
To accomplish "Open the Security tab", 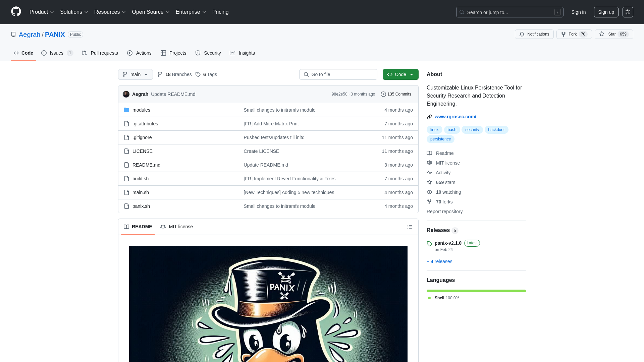I will (208, 53).
